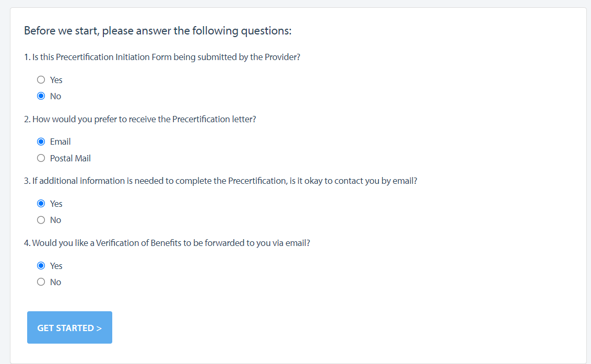Click 'Yes' label text under question 4
This screenshot has height=364, width=591.
tap(56, 266)
